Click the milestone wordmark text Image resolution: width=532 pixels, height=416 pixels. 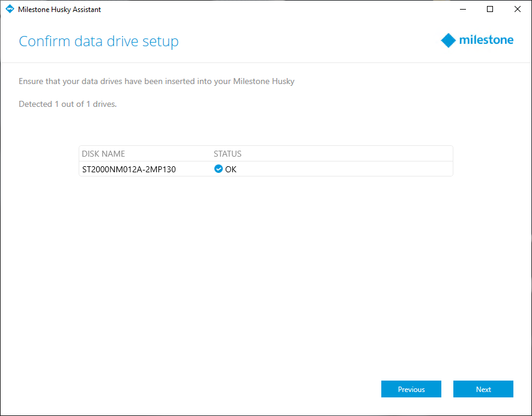pyautogui.click(x=486, y=40)
